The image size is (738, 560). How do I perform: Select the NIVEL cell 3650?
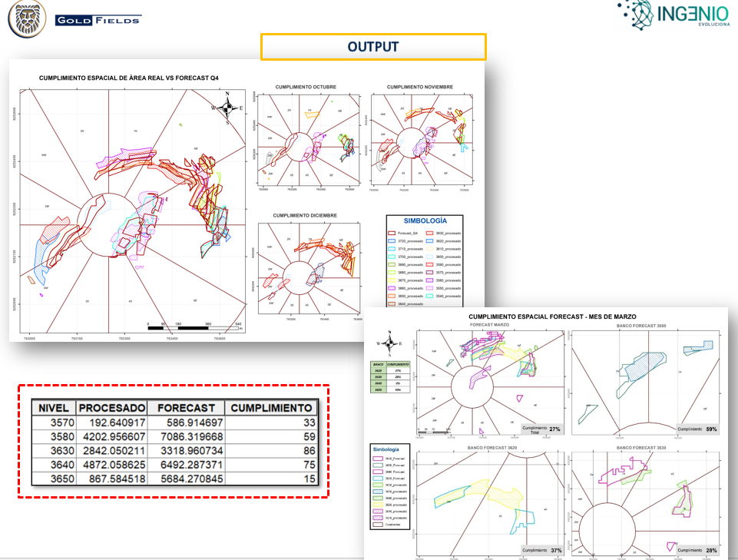click(53, 479)
